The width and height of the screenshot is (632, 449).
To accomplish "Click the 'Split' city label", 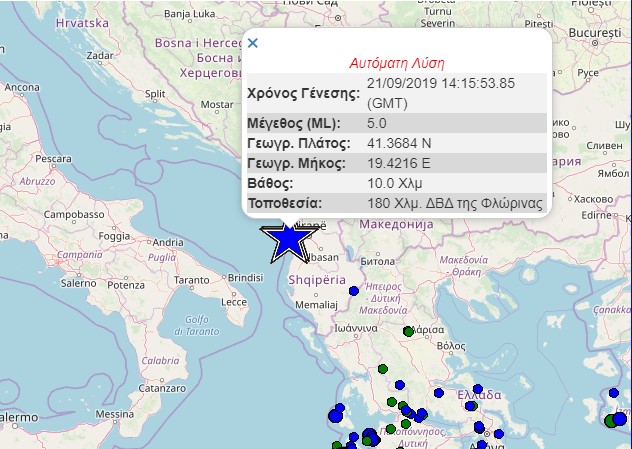I will pos(155,94).
